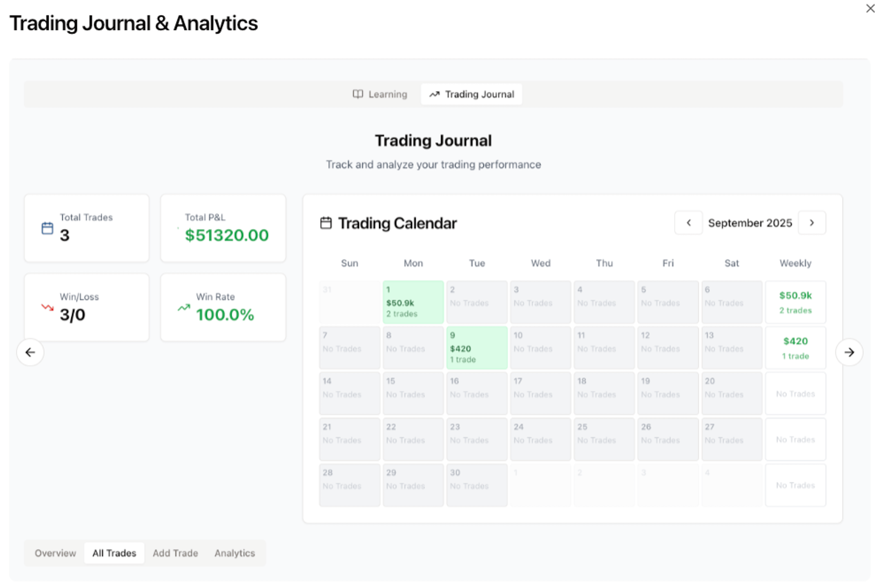Select September 2 calendar day

[477, 302]
